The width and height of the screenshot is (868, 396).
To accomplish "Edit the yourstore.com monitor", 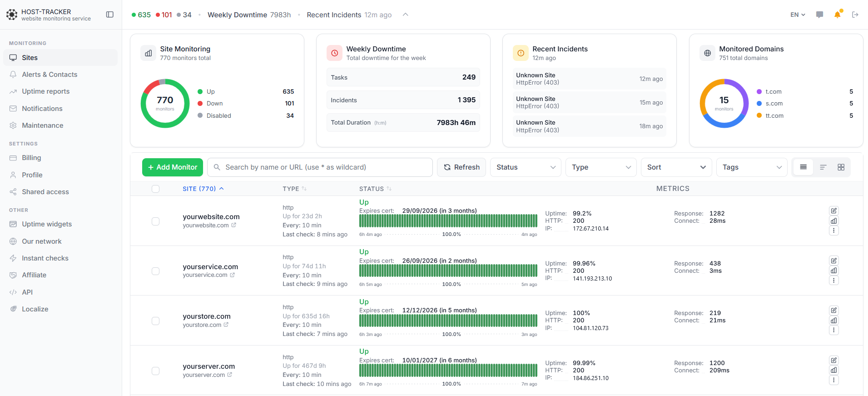I will (x=834, y=311).
